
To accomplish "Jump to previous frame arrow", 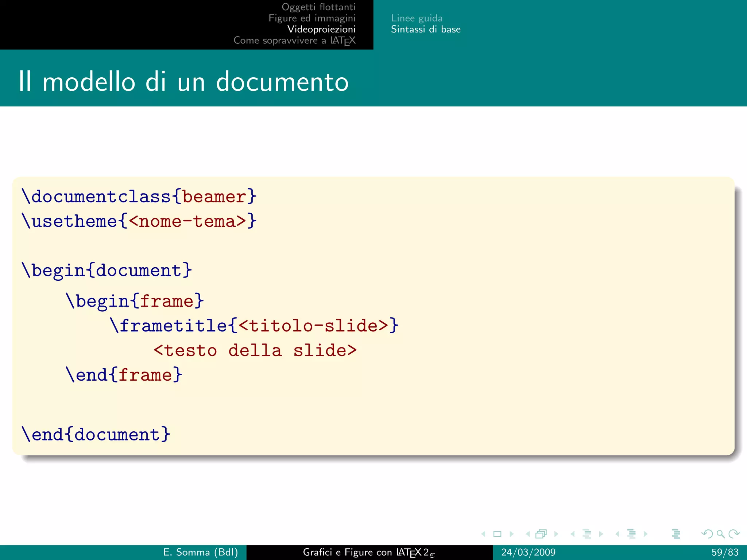I will (527, 534).
